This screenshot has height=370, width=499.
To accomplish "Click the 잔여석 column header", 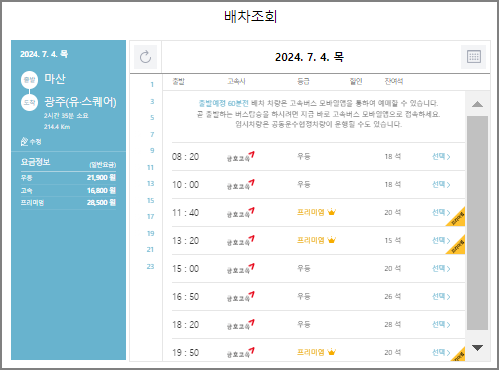I will click(x=394, y=81).
